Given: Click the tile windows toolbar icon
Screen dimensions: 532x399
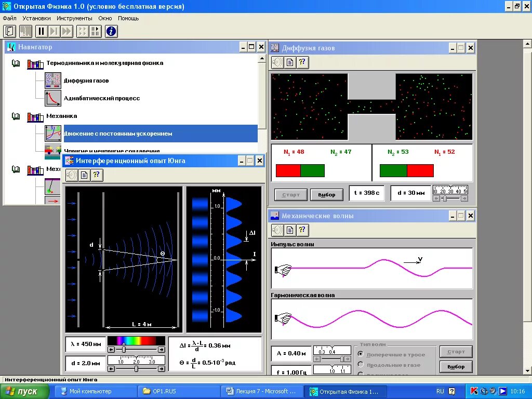Looking at the screenshot, I should [83, 31].
